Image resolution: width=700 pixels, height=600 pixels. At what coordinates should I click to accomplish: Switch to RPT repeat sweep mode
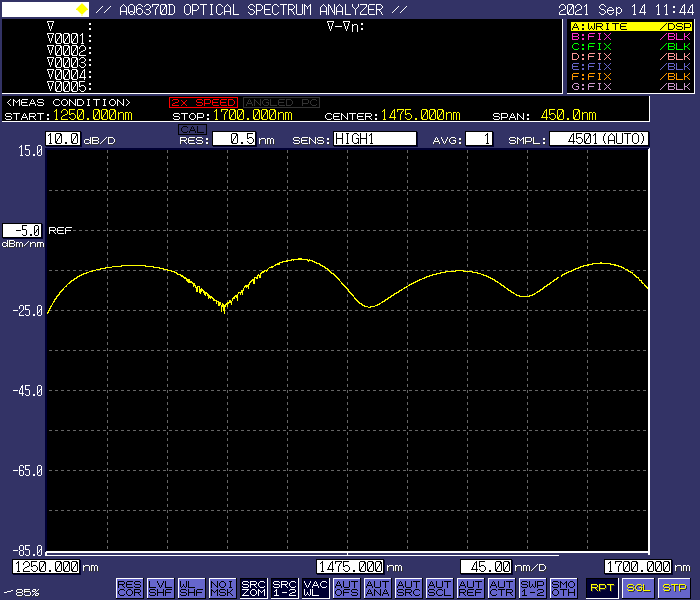pos(602,588)
